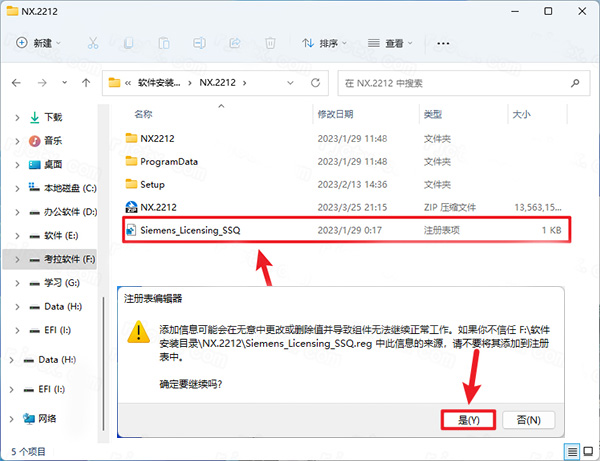Open the View (查看) dropdown
600x461 pixels.
pos(390,43)
